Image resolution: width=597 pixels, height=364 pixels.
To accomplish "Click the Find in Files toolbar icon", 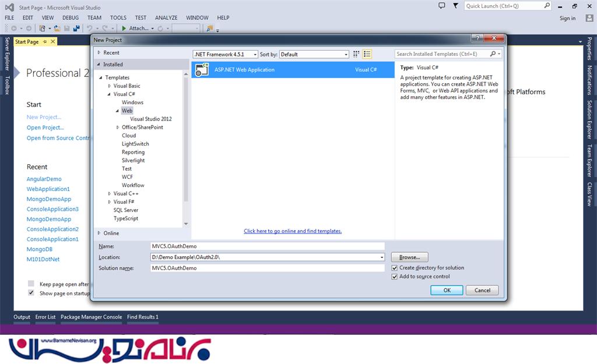I will point(209,28).
